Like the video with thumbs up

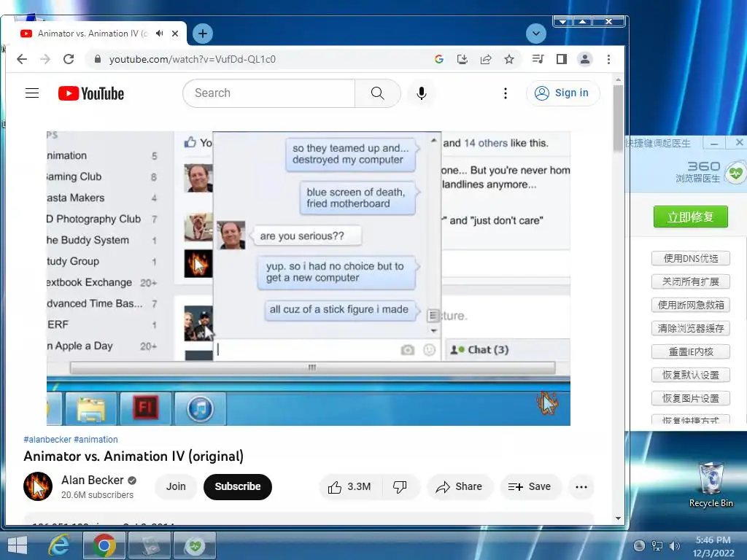[349, 486]
